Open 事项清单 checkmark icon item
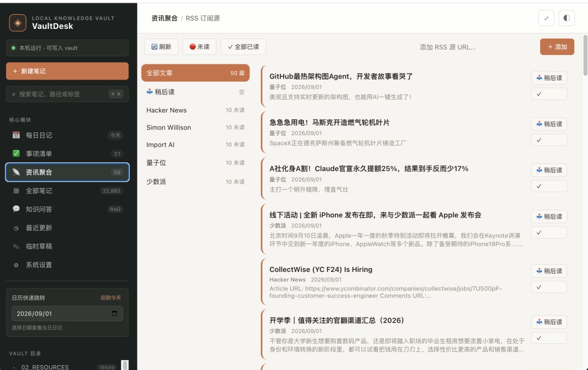 (67, 154)
